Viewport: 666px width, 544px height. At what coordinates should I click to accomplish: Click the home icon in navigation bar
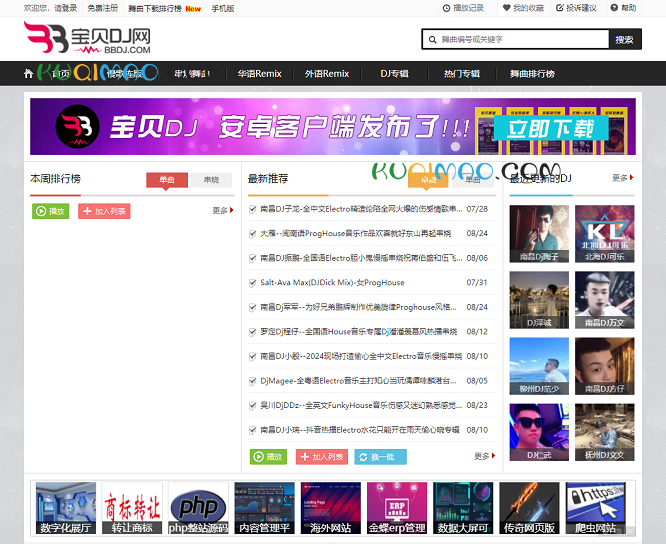coord(28,73)
